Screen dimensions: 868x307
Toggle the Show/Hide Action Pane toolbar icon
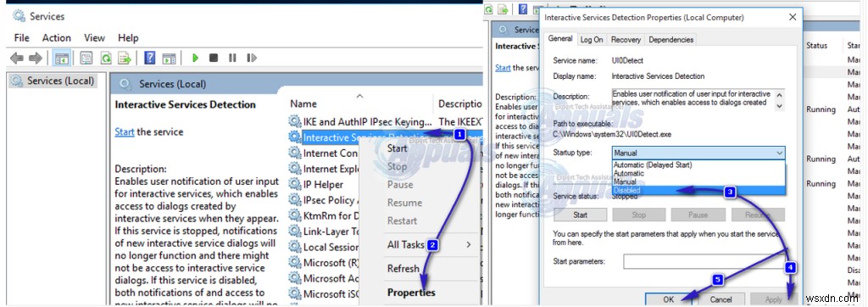(x=169, y=58)
